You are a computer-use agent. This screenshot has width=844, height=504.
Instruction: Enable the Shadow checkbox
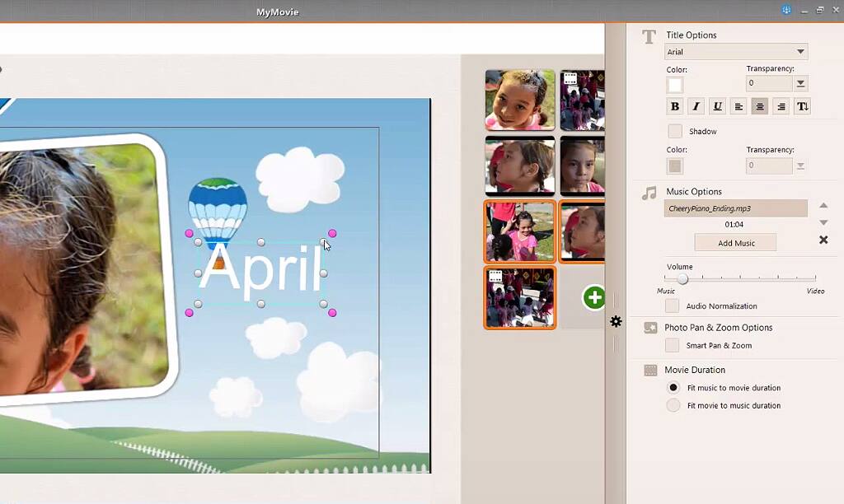(x=674, y=131)
